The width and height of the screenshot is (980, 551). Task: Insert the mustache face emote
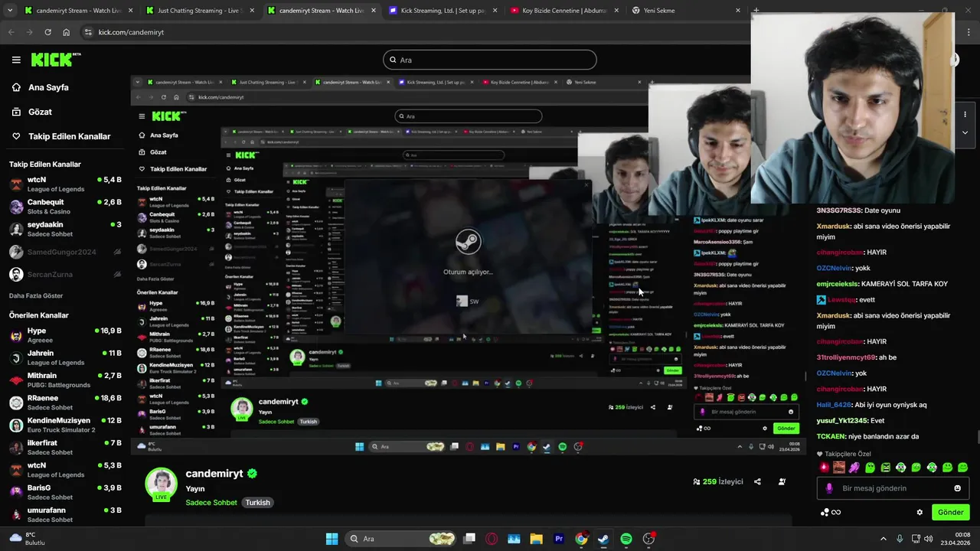tap(839, 468)
